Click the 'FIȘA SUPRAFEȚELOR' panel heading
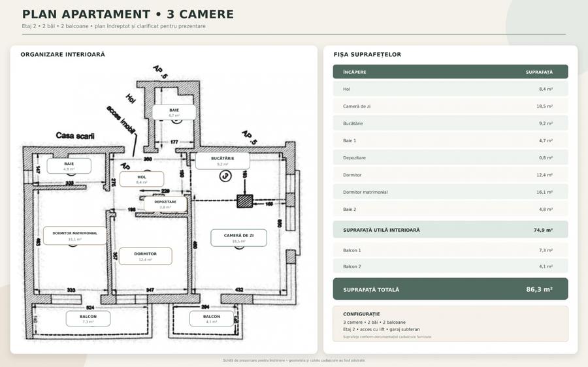Viewport: 588px width, 367px height. click(367, 54)
